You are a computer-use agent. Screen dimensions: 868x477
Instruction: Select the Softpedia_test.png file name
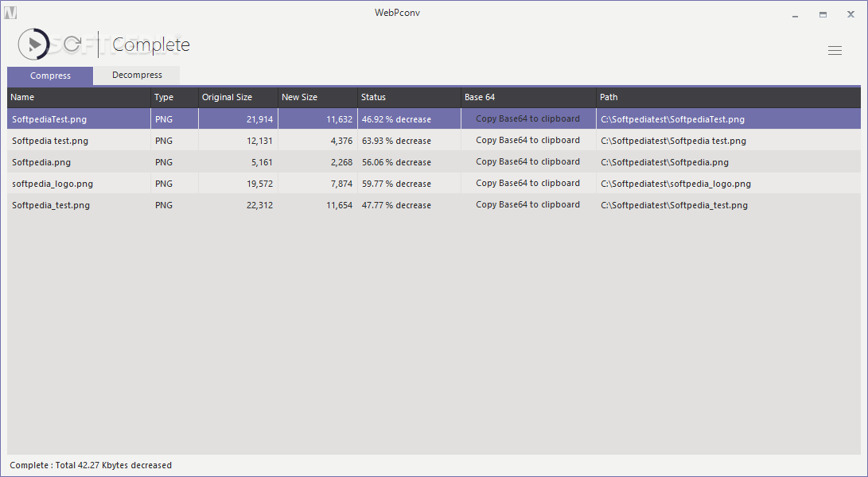[50, 205]
